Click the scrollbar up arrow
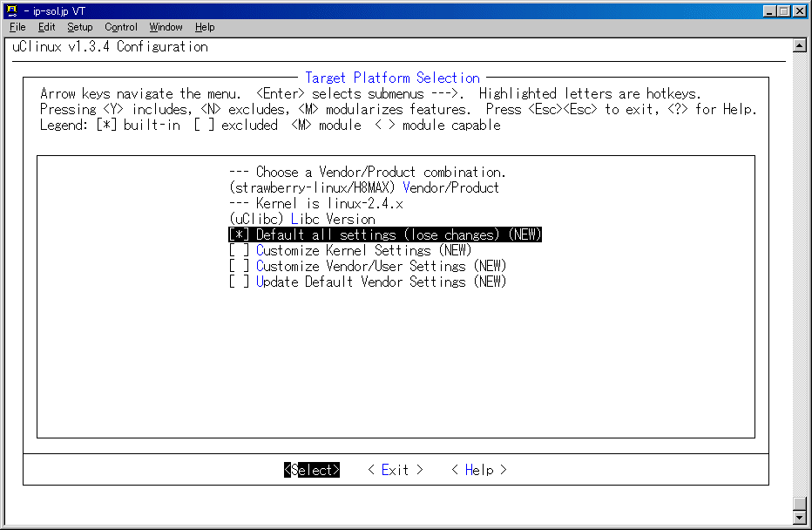The image size is (812, 530). pyautogui.click(x=800, y=45)
